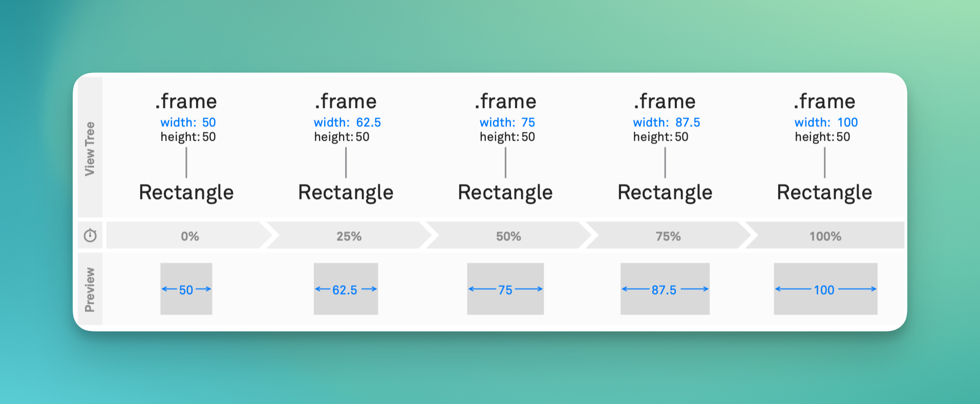The height and width of the screenshot is (404, 980).
Task: Select the .frame node above width: 87.5
Action: pyautogui.click(x=665, y=101)
